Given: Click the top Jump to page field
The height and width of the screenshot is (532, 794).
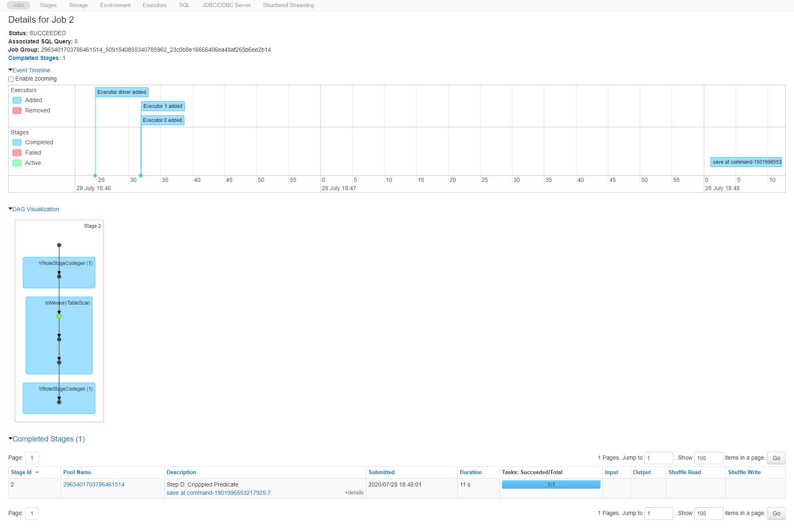Looking at the screenshot, I should coord(658,458).
